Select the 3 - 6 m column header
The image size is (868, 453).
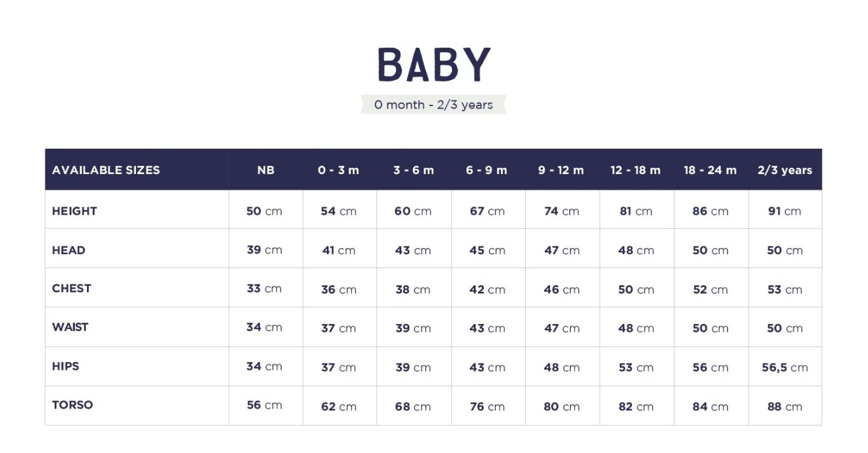pos(413,170)
